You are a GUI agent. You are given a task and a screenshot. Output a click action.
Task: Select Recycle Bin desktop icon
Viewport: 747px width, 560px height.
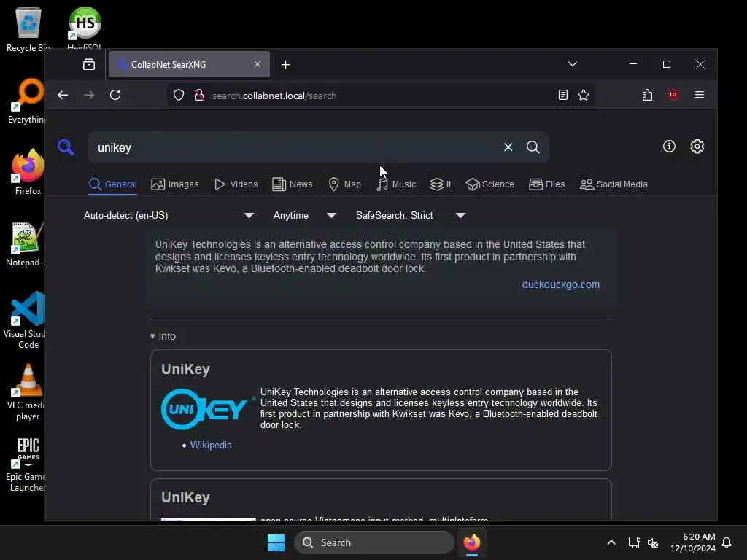[28, 29]
